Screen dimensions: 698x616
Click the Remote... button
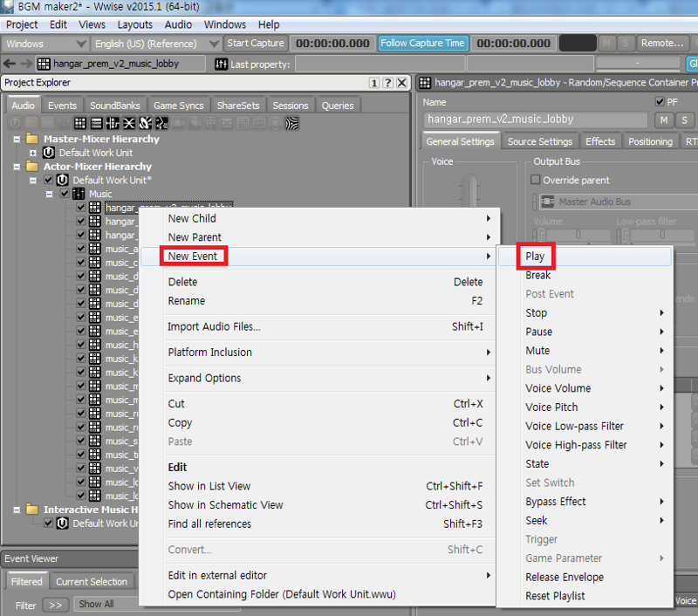[662, 43]
